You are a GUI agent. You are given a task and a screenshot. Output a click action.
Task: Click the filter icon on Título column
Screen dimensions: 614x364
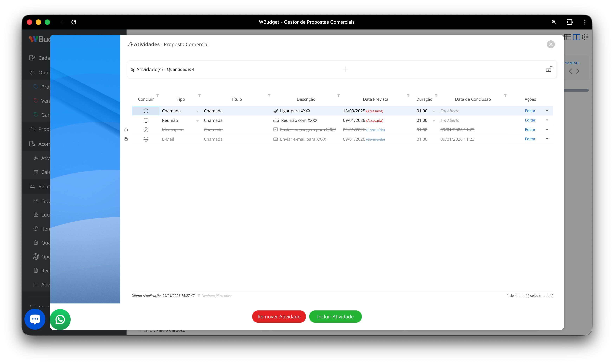[269, 95]
